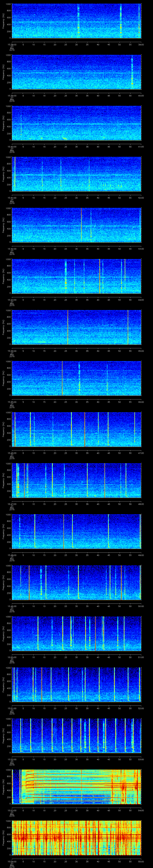The width and height of the screenshot is (153, 868).
Task: Click the 15:42:00 time axis label
Action: pyautogui.click(x=12, y=249)
